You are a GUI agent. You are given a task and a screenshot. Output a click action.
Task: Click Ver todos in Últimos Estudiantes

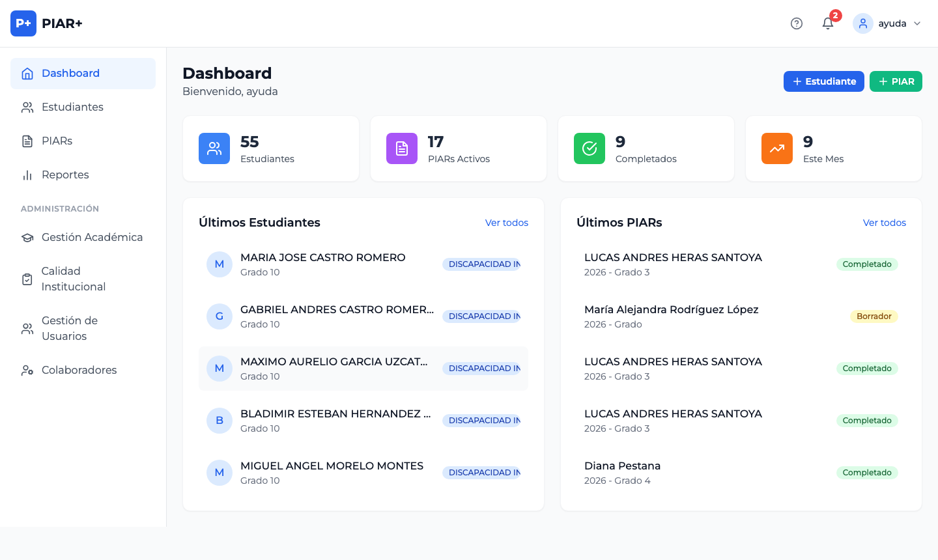point(506,223)
